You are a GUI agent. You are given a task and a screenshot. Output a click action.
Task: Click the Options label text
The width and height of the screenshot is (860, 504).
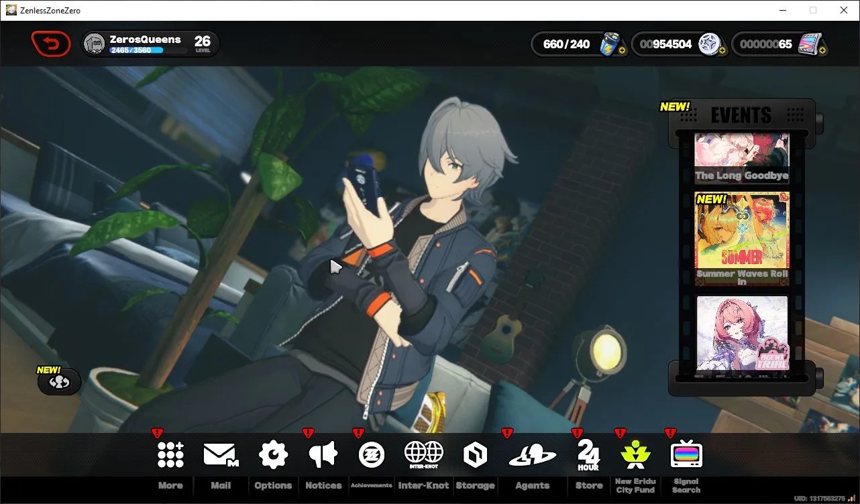(273, 485)
